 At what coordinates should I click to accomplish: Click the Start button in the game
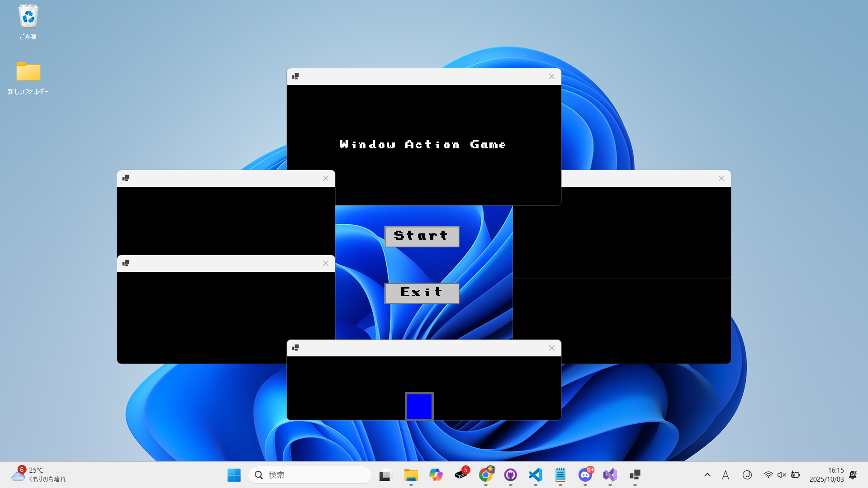pos(422,237)
